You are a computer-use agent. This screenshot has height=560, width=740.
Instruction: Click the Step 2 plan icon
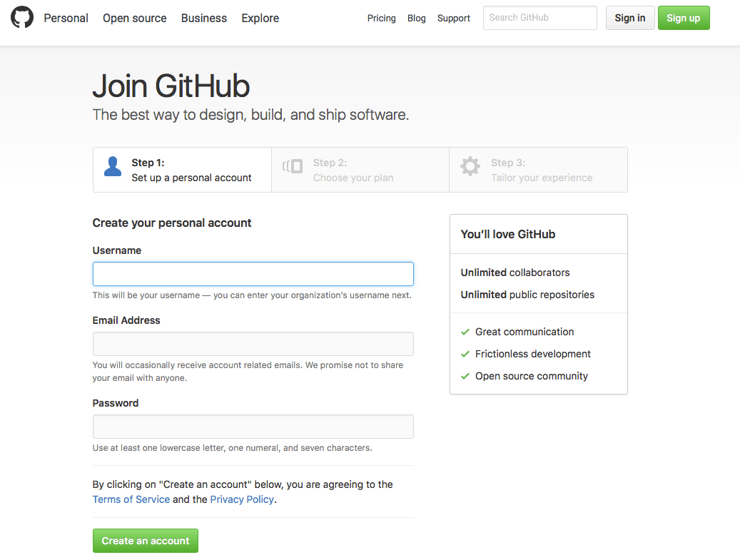point(293,167)
